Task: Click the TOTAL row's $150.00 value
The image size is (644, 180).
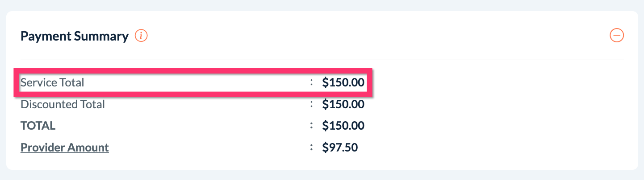Action: click(343, 126)
